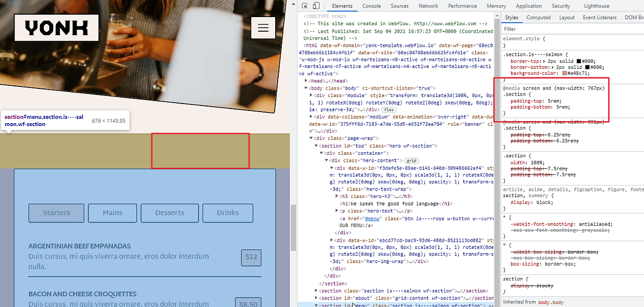
Task: Click the Bacon and Cheese Croquettes heading
Action: 83,294
